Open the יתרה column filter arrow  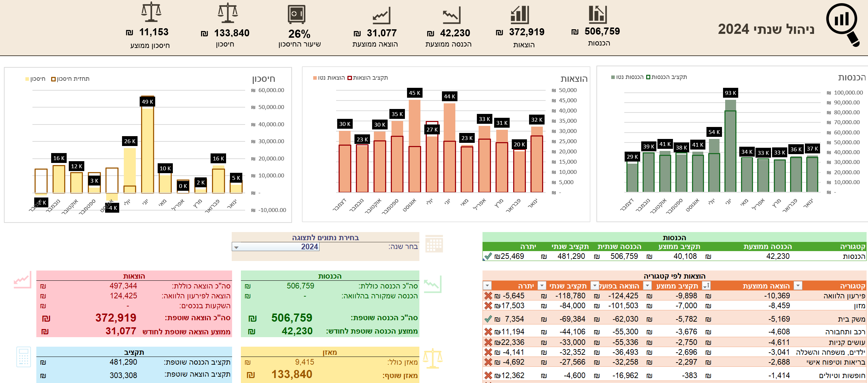[x=487, y=286]
